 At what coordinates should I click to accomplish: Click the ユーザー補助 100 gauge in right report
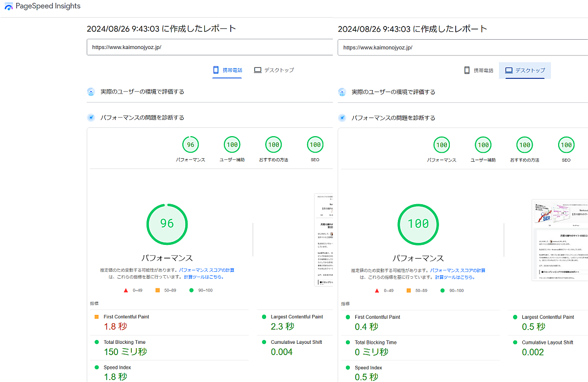tap(483, 144)
